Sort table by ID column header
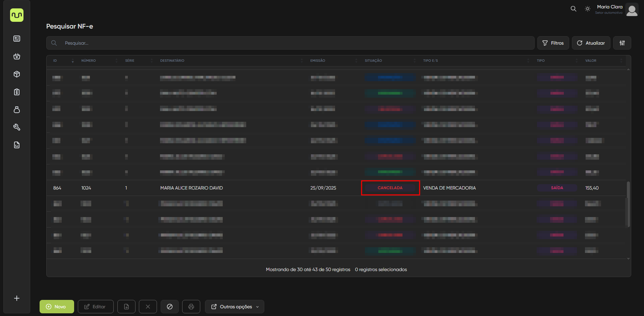Screen dimensions: 644x316 pyautogui.click(x=55, y=61)
